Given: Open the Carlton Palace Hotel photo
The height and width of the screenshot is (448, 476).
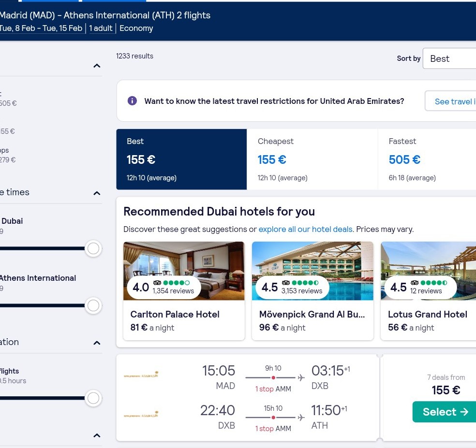Looking at the screenshot, I should tap(184, 271).
